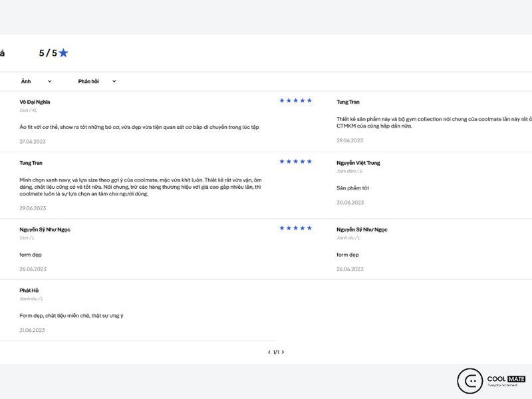Go to the next review page arrow
The image size is (532, 399).
283,352
